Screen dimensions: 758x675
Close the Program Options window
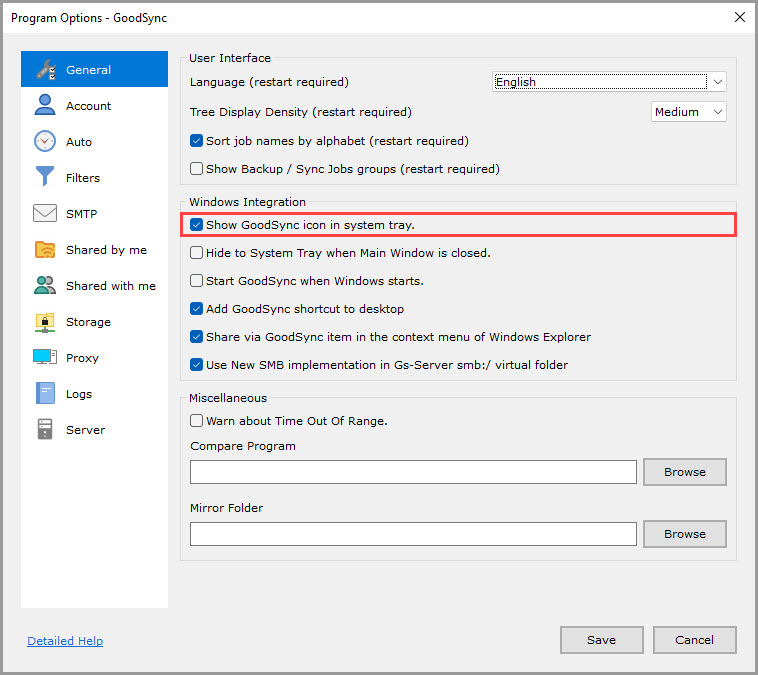click(x=740, y=17)
